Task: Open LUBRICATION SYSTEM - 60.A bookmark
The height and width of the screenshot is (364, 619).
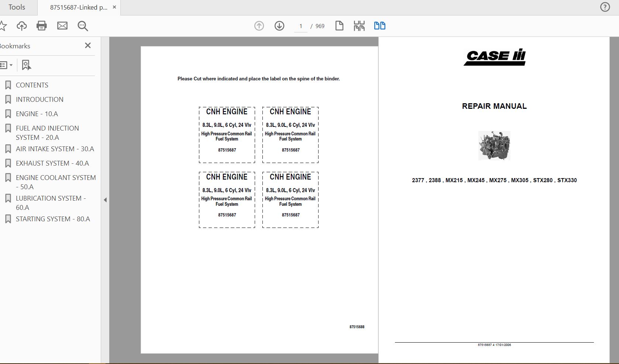Action: 51,203
